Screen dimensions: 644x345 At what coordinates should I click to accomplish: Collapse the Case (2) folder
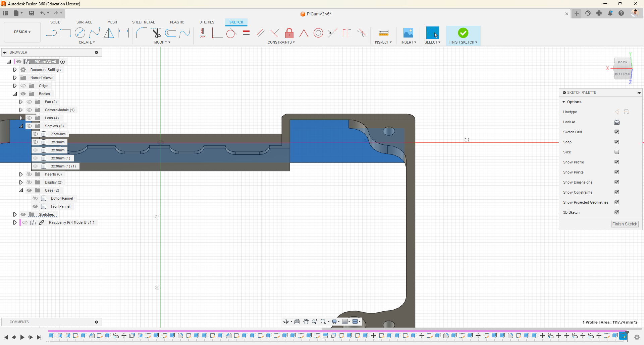pyautogui.click(x=21, y=190)
